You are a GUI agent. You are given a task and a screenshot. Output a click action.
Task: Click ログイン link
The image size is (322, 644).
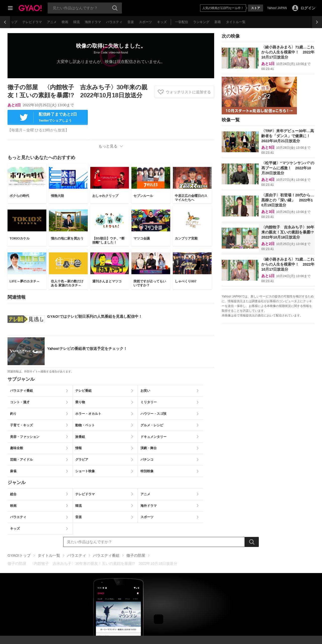[x=308, y=8]
